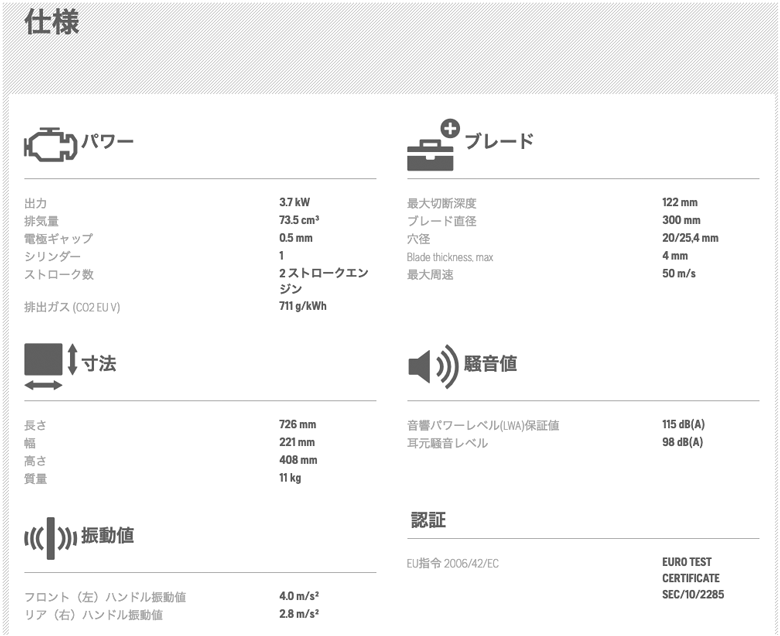Select the 4.0 m/s² value
The width and height of the screenshot is (780, 636).
click(x=299, y=596)
